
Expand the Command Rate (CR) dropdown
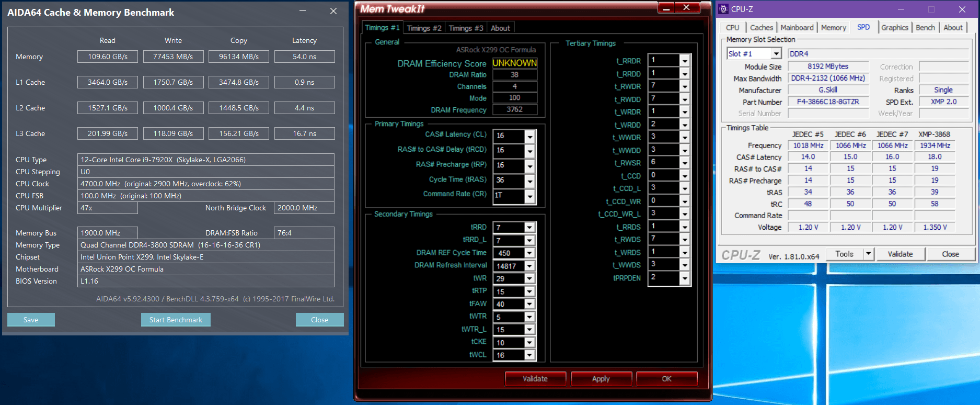pyautogui.click(x=530, y=196)
